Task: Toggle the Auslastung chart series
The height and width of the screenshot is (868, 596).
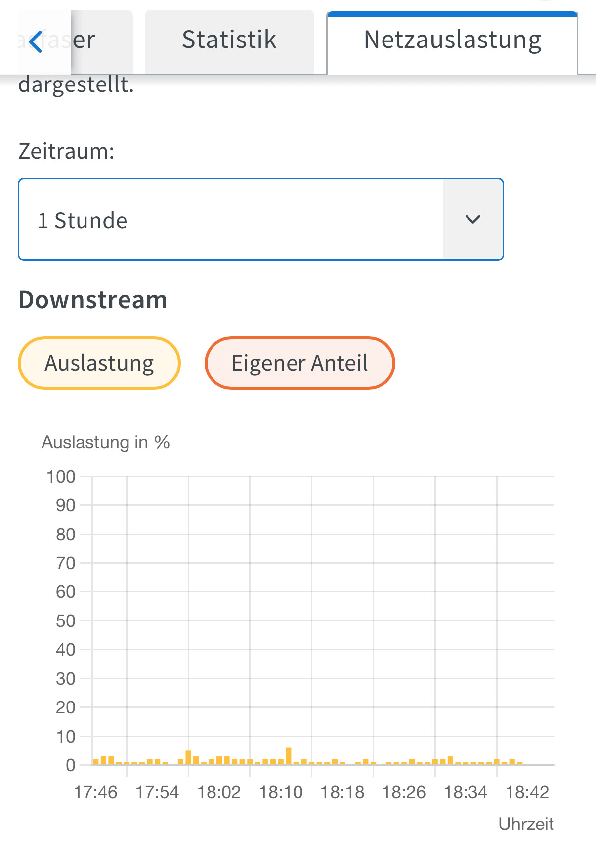Action: pyautogui.click(x=99, y=363)
